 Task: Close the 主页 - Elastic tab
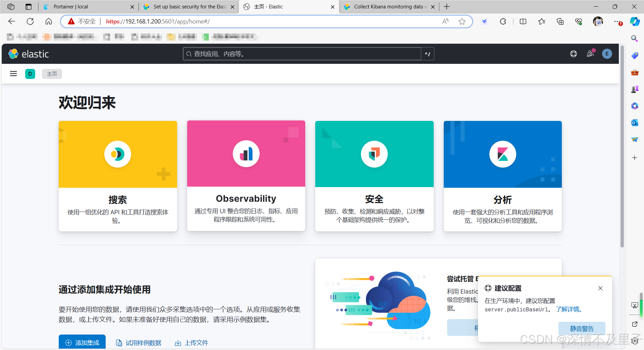pyautogui.click(x=332, y=7)
